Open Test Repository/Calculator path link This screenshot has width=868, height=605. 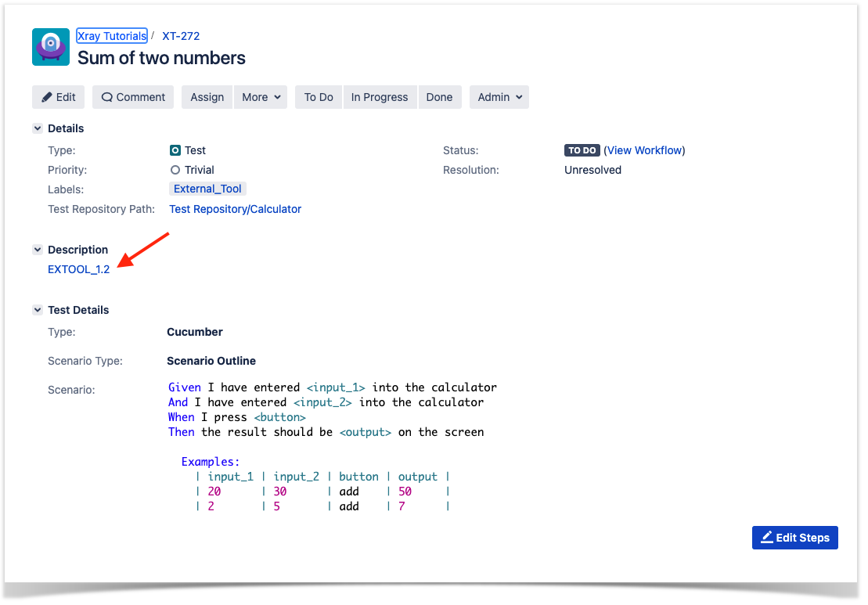point(236,209)
